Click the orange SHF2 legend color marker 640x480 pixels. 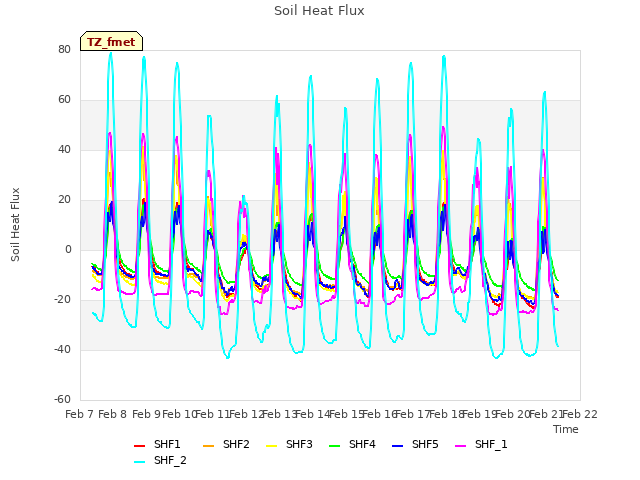[208, 446]
